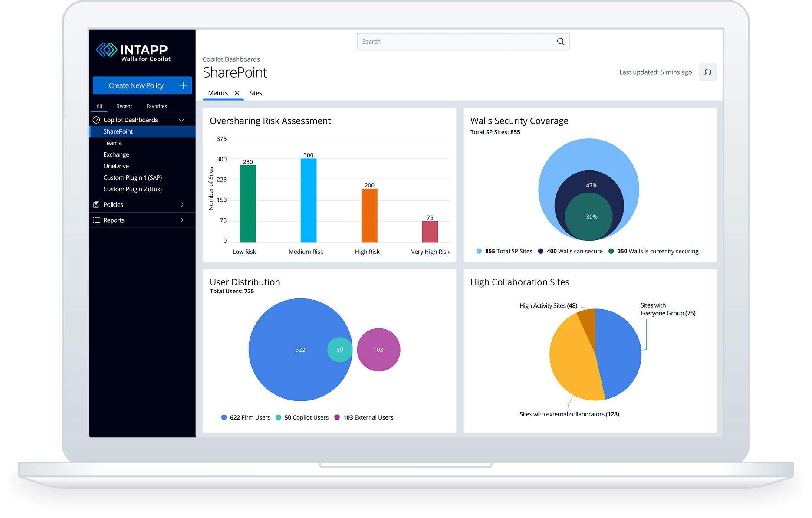Viewport: 812px width, 518px height.
Task: Open the Teams dashboard
Action: (112, 143)
